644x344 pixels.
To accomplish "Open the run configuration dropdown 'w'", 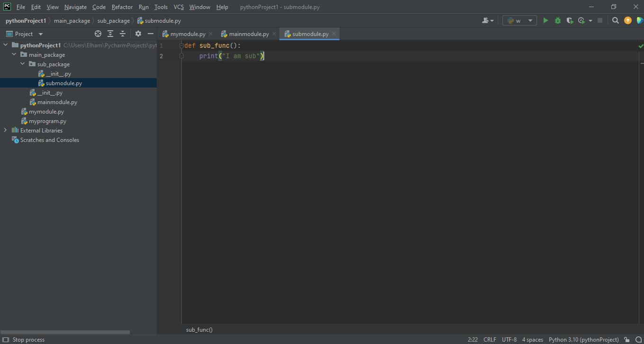I will pos(519,20).
